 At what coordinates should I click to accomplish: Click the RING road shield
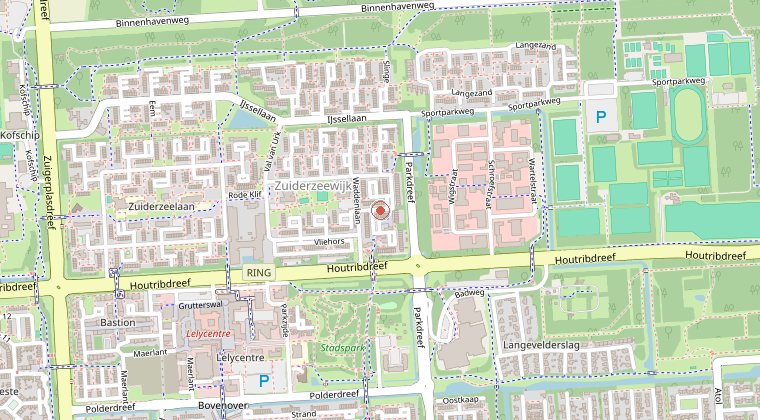(259, 272)
